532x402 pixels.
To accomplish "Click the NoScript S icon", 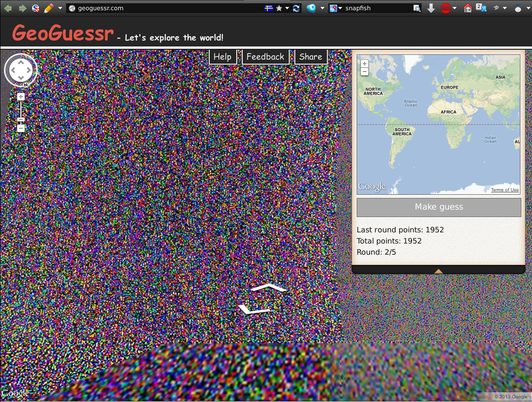I will tap(36, 8).
